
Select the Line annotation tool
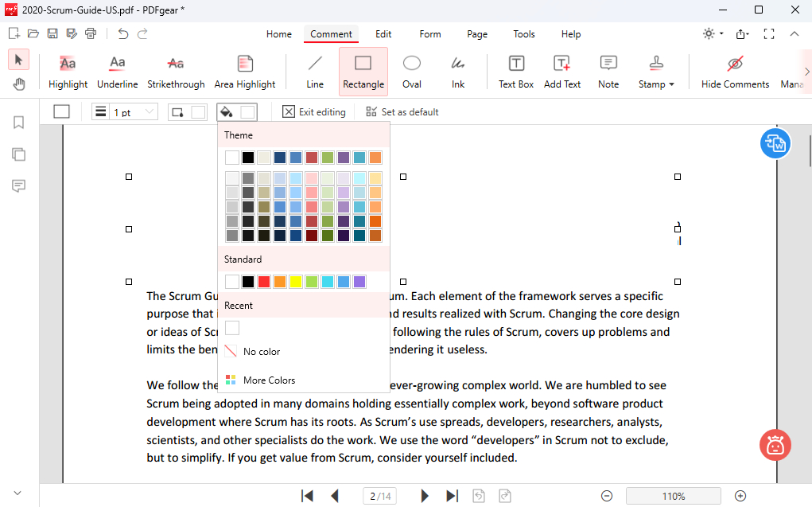tap(315, 72)
